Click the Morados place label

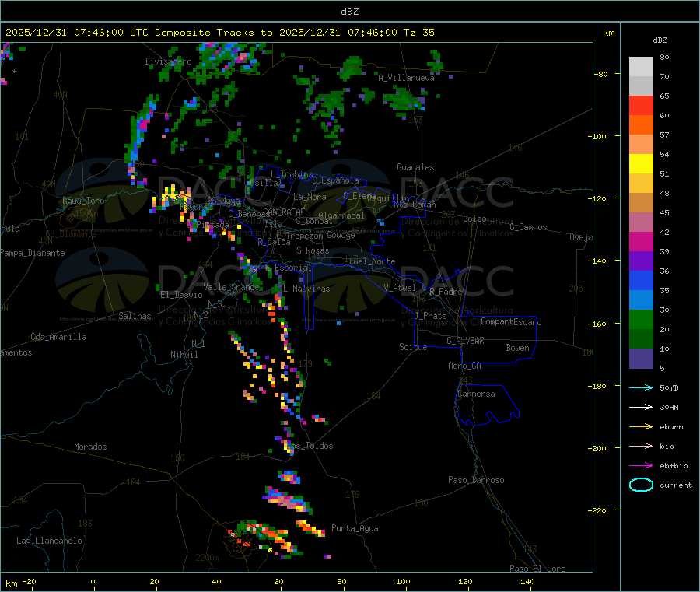point(90,447)
